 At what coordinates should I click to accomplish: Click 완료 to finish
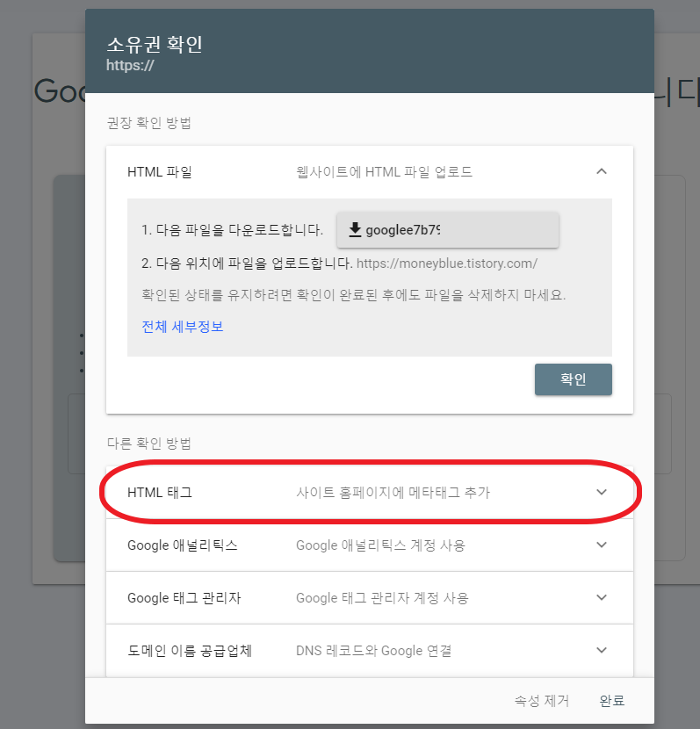point(611,701)
